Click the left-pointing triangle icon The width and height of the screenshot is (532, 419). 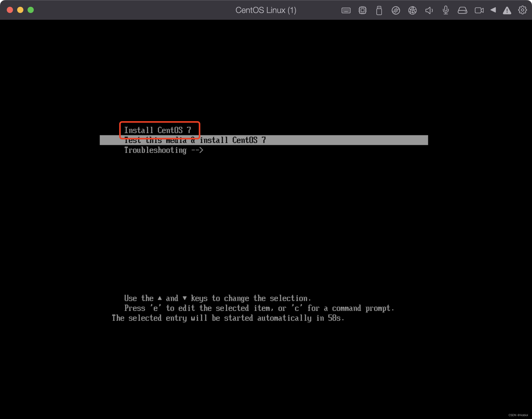493,10
